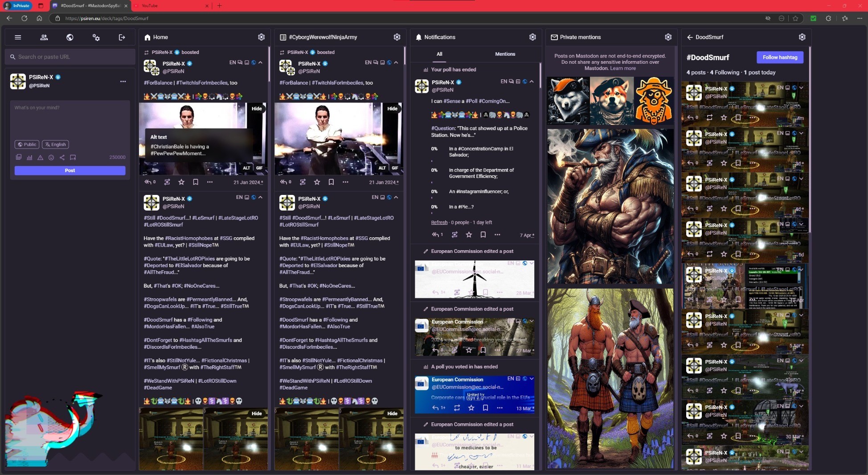Collapse the #Still #DoodSmurf post in Home
868x475 pixels.
[x=260, y=197]
